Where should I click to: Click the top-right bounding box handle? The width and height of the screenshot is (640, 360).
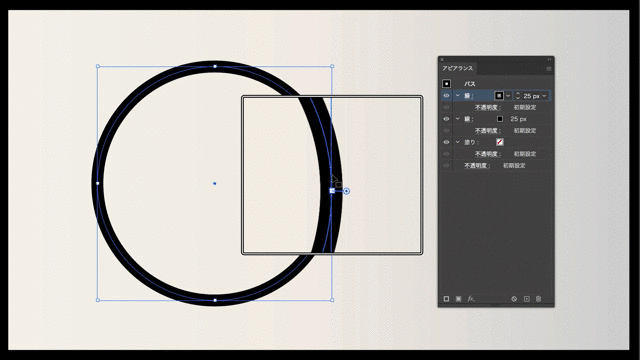click(332, 66)
